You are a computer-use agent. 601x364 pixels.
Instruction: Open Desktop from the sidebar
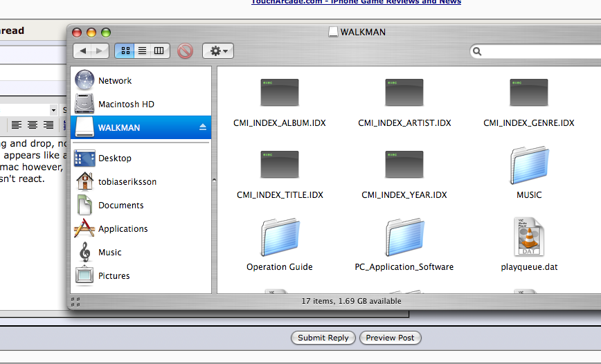[x=141, y=158]
